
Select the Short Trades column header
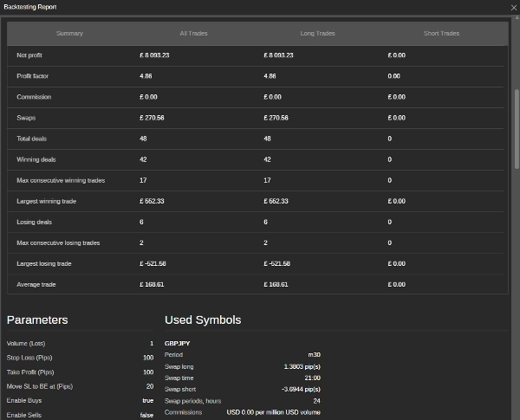coord(441,34)
